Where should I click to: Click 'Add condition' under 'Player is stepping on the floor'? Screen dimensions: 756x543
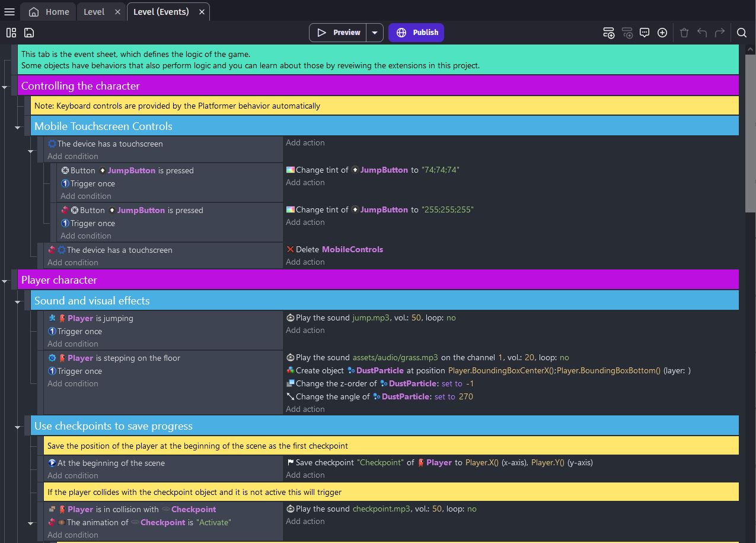tap(73, 383)
